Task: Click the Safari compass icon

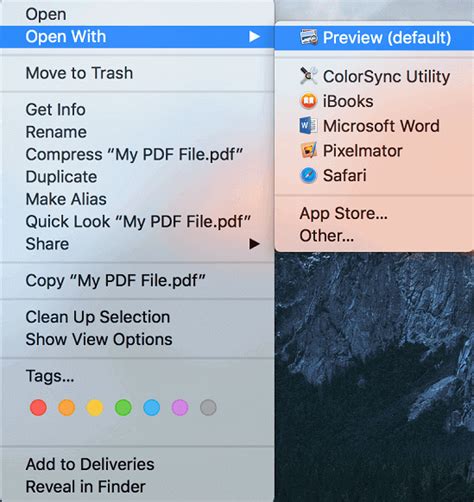Action: point(308,176)
